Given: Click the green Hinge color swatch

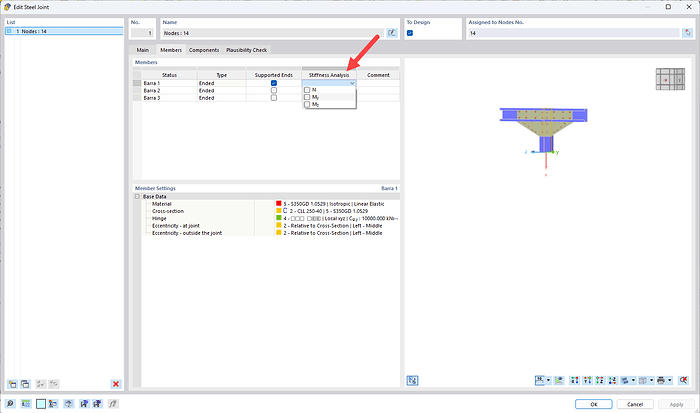Looking at the screenshot, I should coord(279,218).
